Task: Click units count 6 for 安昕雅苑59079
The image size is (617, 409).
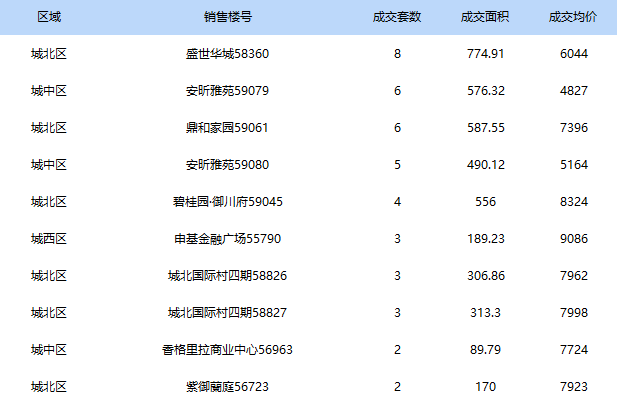Action: pos(397,91)
